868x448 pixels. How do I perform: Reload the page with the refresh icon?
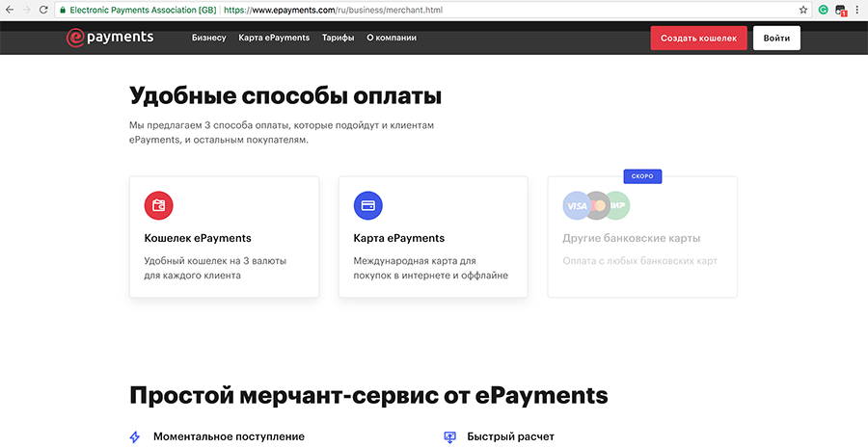coord(43,10)
